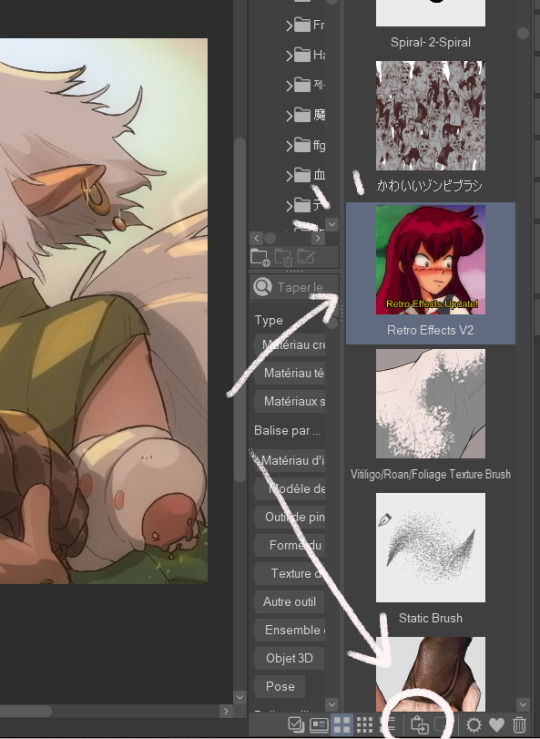Paste selected material to canvas icon

coord(420,724)
